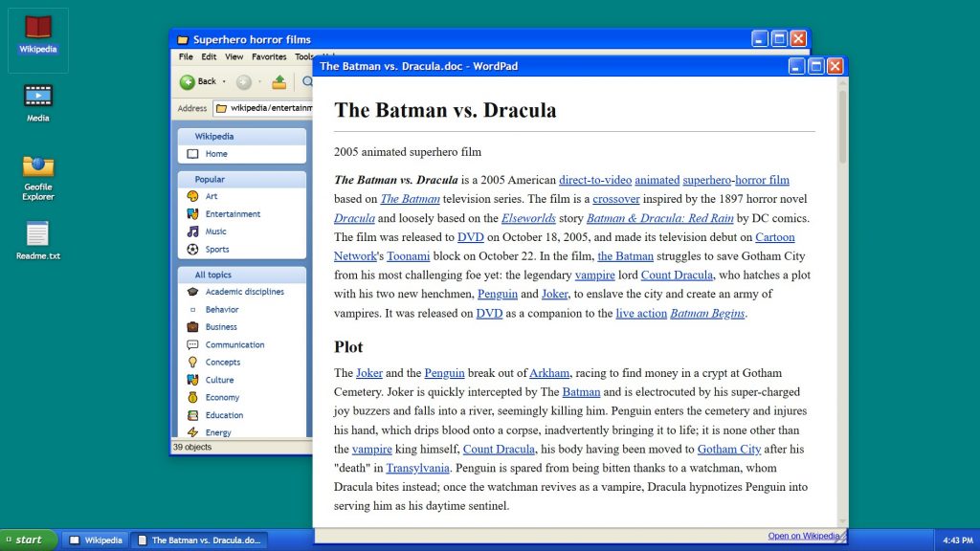Screen dimensions: 980x551
Task: Follow the direct-to-video link
Action: (x=595, y=180)
